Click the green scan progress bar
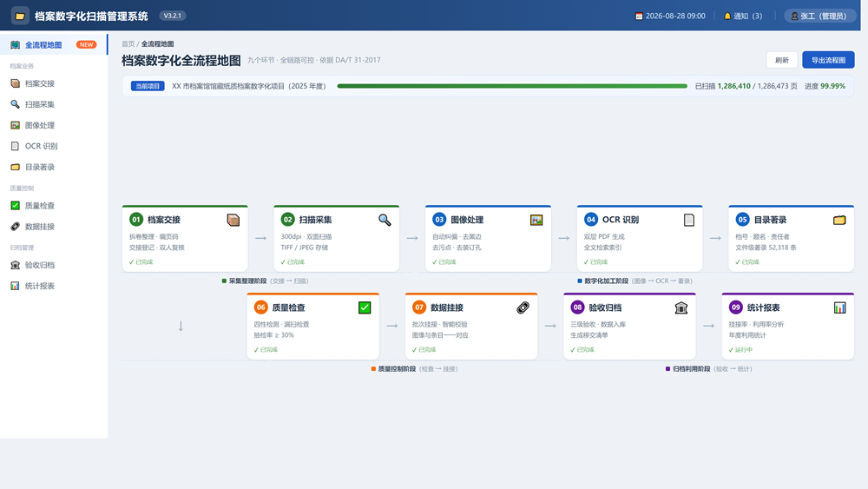The height and width of the screenshot is (489, 868). [512, 86]
